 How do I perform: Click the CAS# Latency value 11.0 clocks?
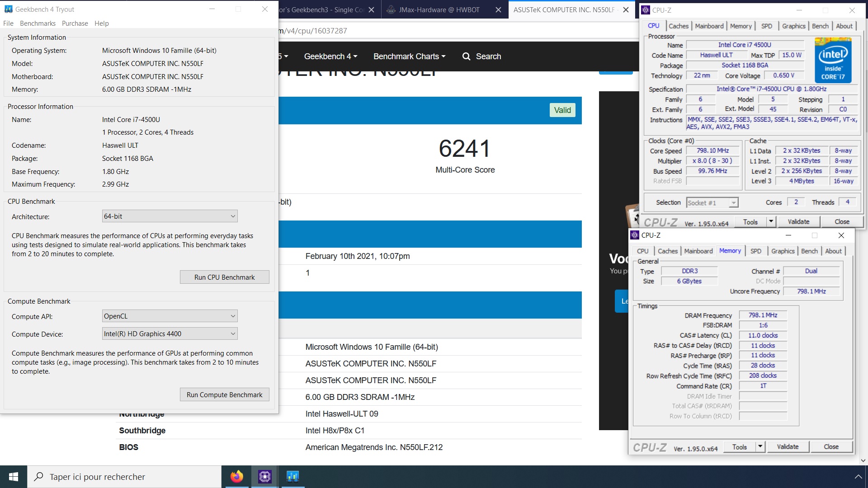point(763,336)
